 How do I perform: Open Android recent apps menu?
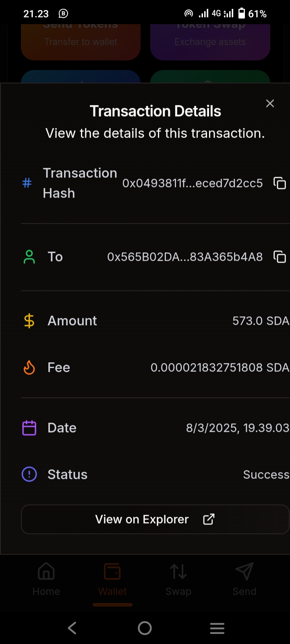tap(217, 628)
